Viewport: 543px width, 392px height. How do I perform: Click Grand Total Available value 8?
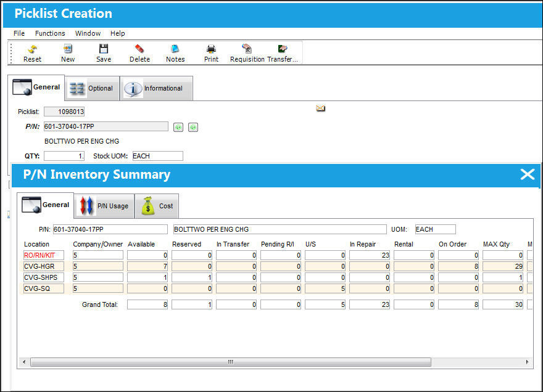[147, 304]
